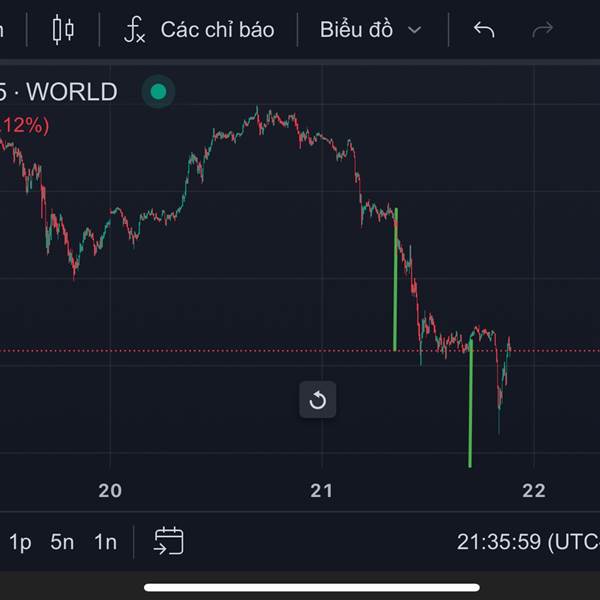
Task: Open timezone settings from the UTC clock
Action: coord(527,542)
